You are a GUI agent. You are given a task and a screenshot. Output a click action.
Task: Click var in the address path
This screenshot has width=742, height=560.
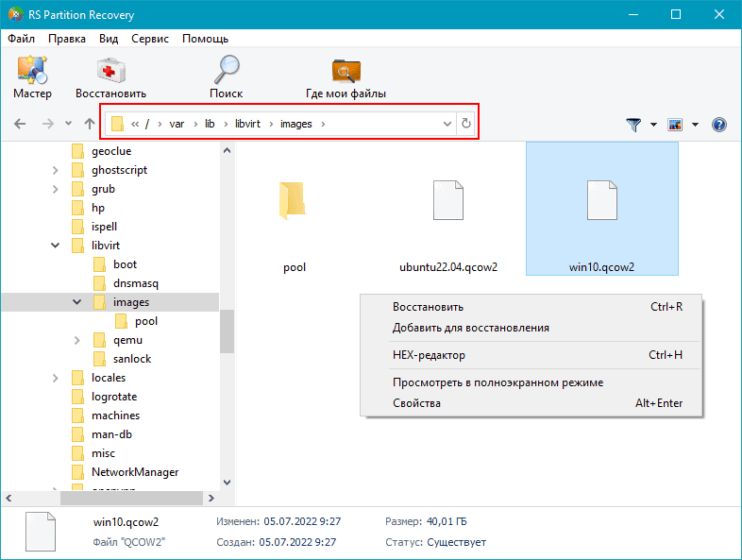(x=177, y=124)
